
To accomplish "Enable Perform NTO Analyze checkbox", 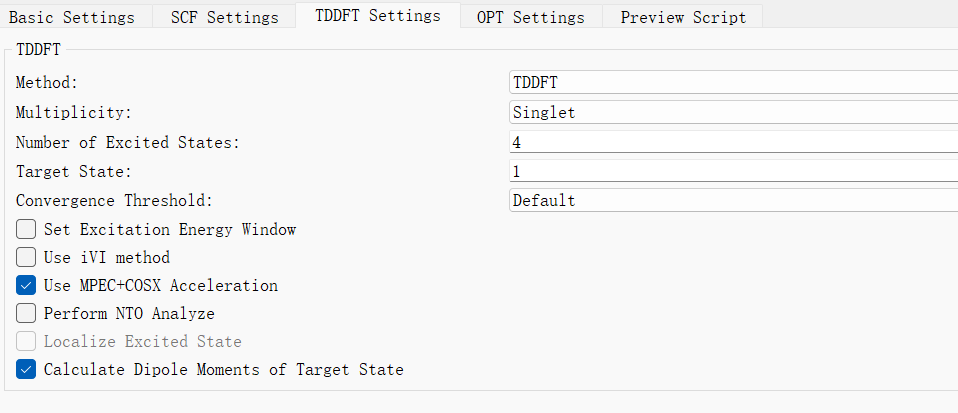I will tap(26, 313).
